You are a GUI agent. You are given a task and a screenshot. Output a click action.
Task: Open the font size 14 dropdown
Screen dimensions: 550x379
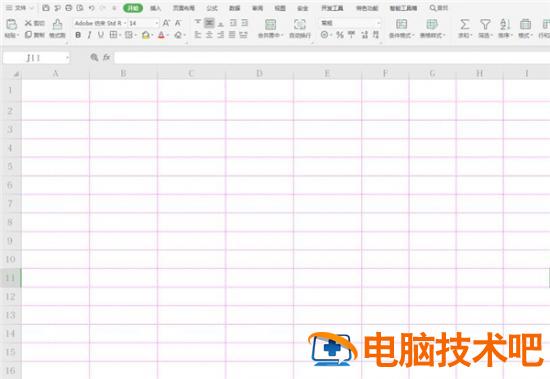coord(156,23)
